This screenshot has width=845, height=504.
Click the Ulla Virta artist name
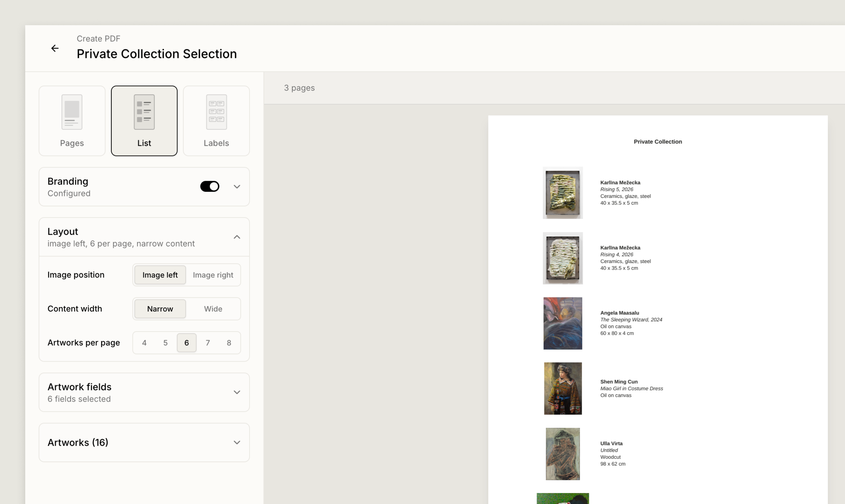tap(611, 444)
